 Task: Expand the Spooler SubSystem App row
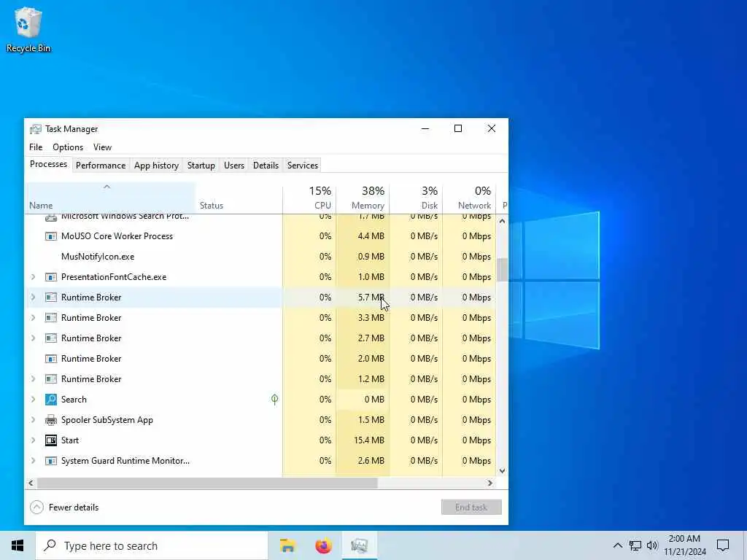[33, 420]
